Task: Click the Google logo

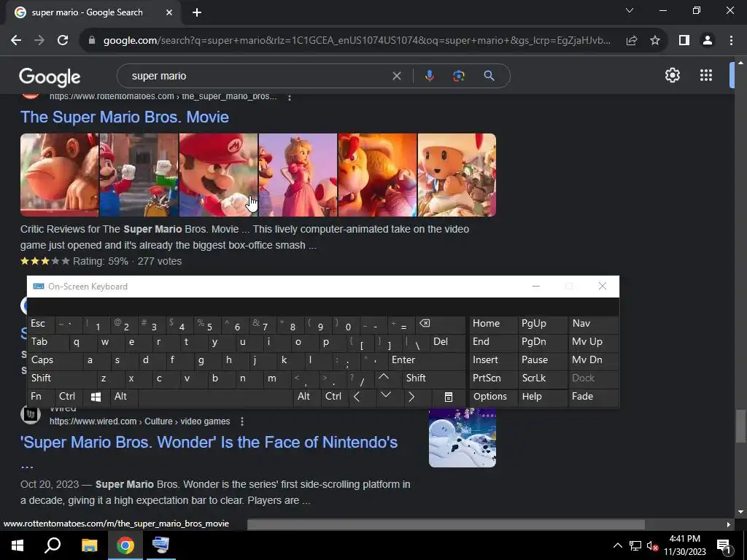Action: point(50,77)
